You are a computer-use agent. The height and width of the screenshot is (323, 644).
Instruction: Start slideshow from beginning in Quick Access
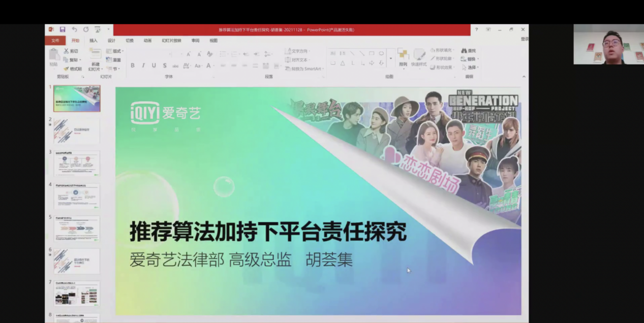(x=98, y=29)
